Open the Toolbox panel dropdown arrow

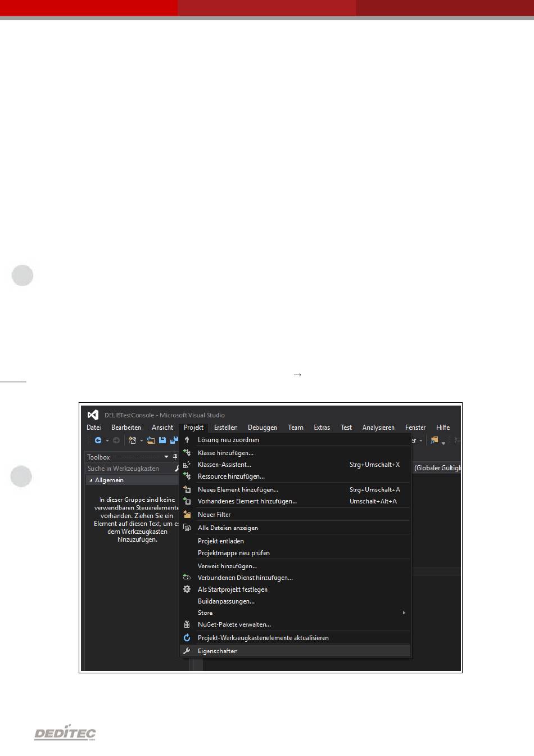pos(166,457)
